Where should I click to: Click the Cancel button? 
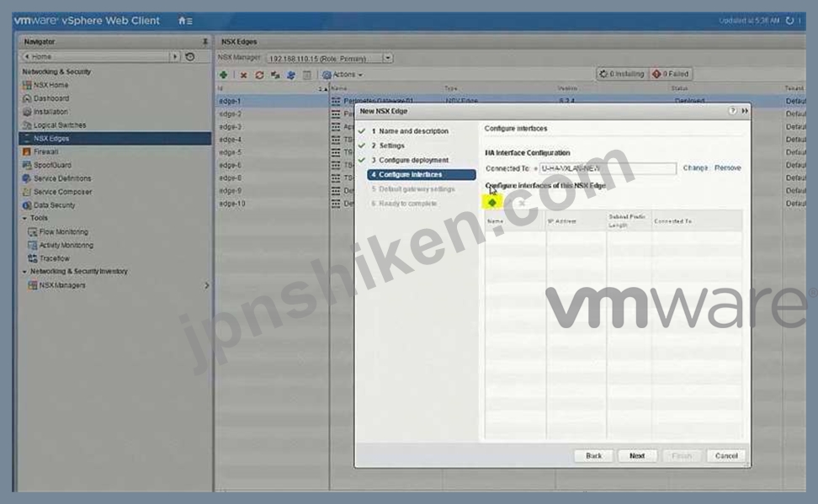coord(726,456)
